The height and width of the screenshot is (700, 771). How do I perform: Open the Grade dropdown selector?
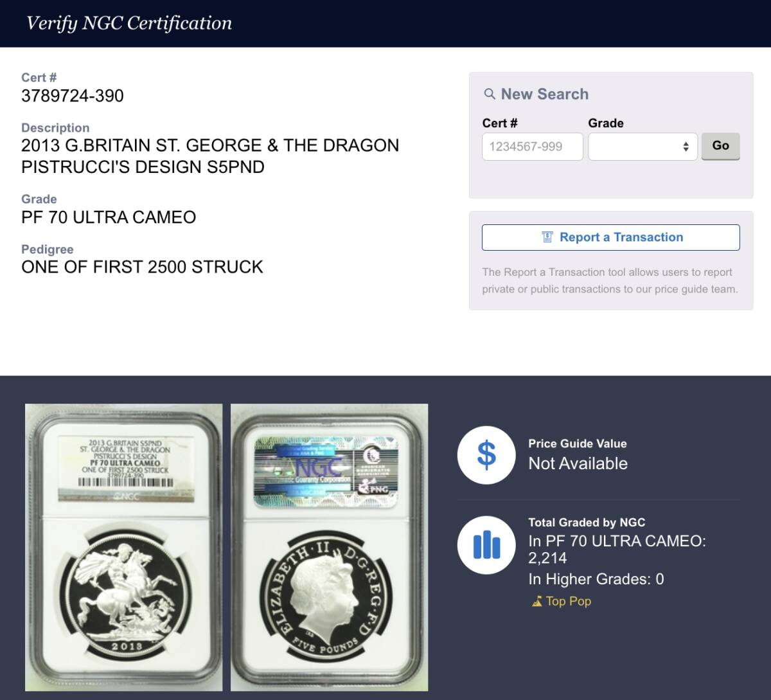pyautogui.click(x=642, y=147)
